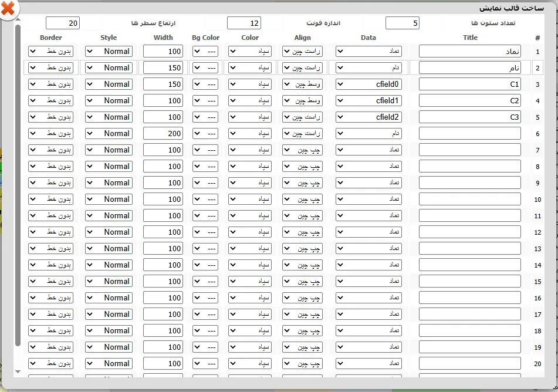Image resolution: width=558 pixels, height=392 pixels.
Task: Open the Data dropdown in row 1
Action: (x=368, y=51)
